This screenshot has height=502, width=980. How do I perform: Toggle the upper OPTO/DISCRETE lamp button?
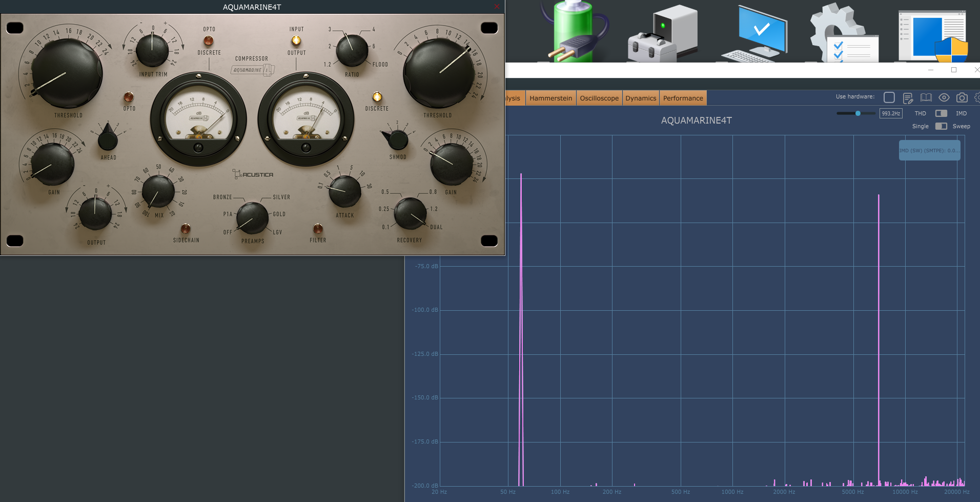coord(209,41)
